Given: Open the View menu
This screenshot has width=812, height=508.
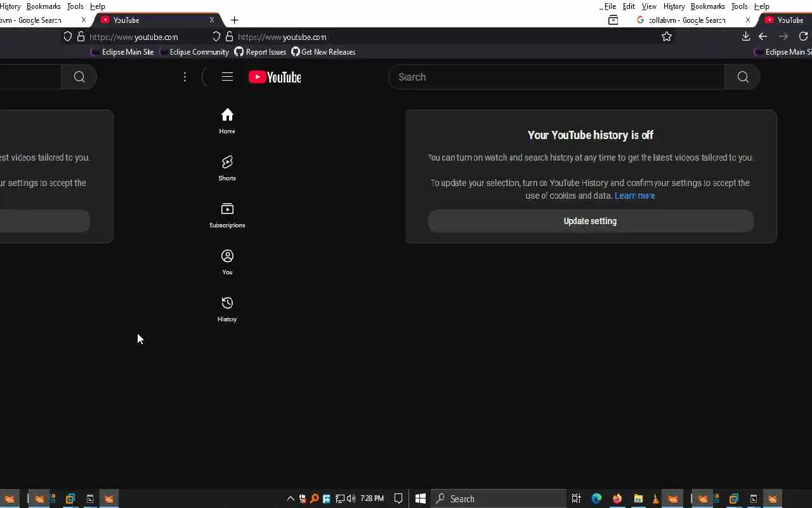Looking at the screenshot, I should (649, 6).
